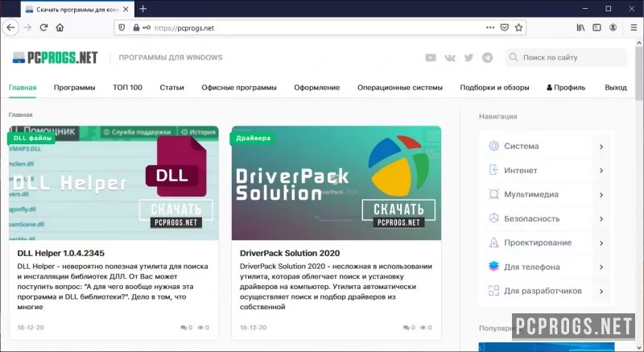Click the padlock site security icon

(136, 27)
